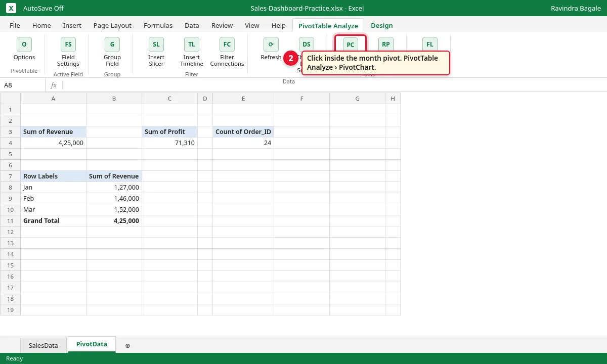
Task: Click the 'Ready' status bar text
Action: click(x=14, y=358)
